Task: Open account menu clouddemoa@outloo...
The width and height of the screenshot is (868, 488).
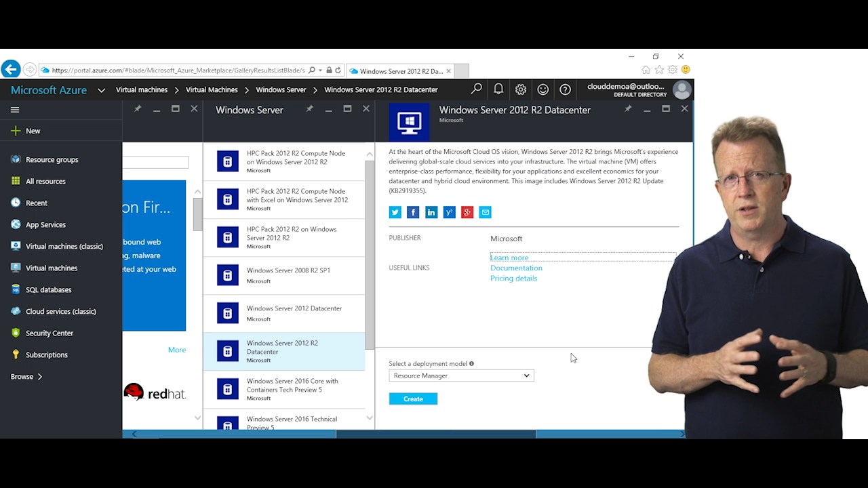Action: pyautogui.click(x=638, y=89)
